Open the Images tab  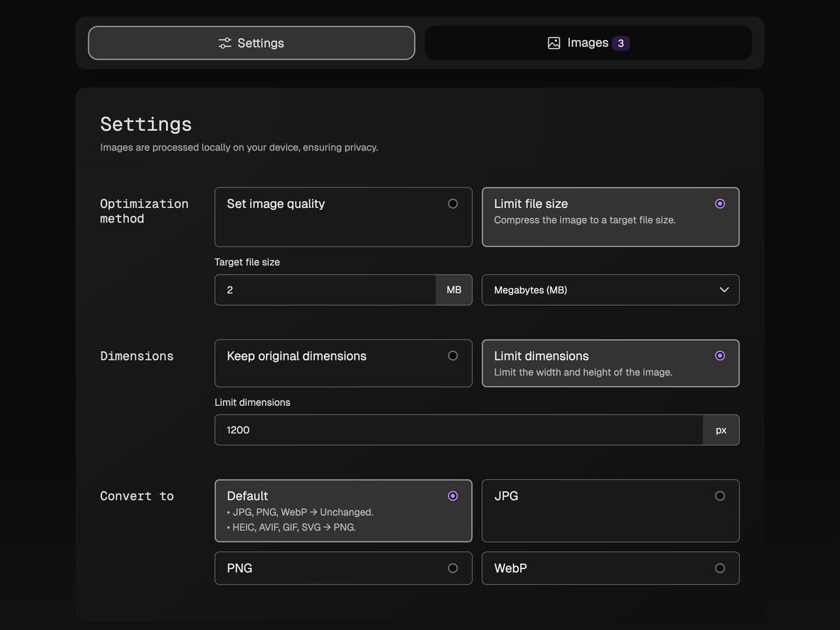click(x=588, y=43)
